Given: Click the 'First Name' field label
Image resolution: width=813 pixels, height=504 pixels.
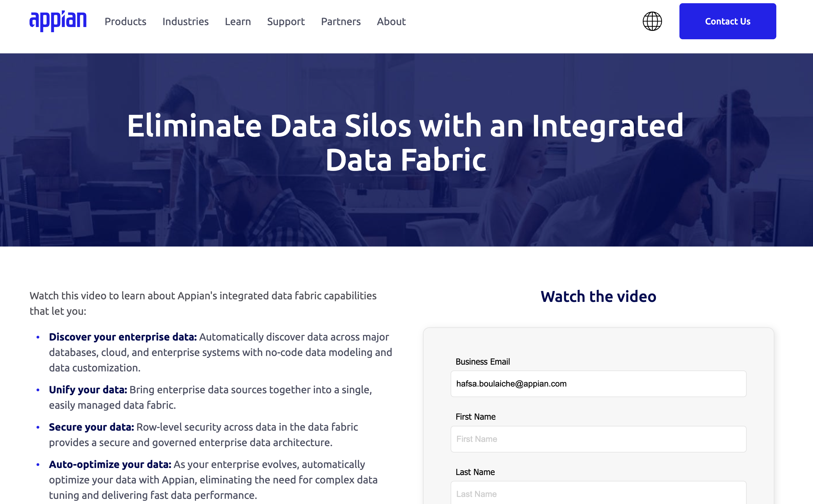Looking at the screenshot, I should [x=475, y=417].
